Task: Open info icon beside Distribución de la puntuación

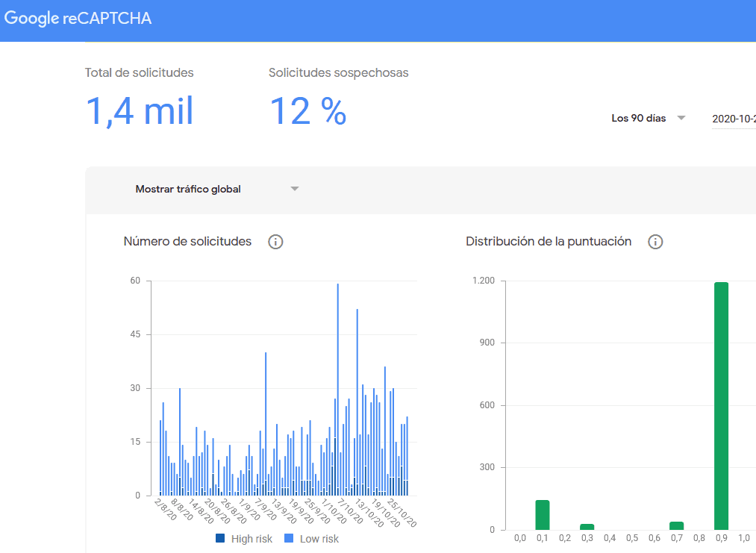Action: click(x=655, y=242)
